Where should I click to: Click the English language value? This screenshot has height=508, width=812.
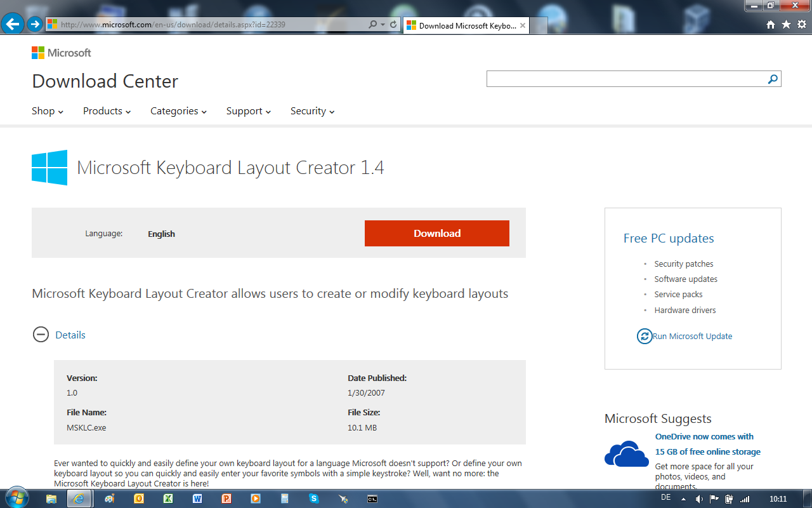click(161, 234)
